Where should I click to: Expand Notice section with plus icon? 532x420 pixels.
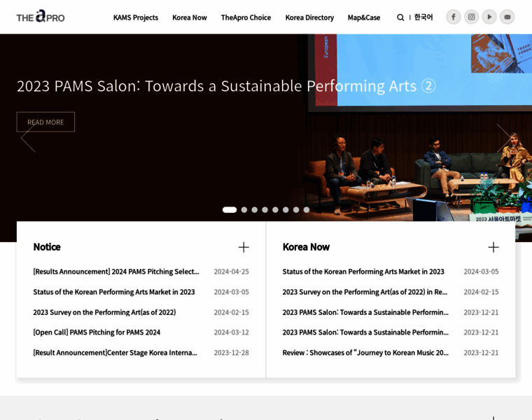point(244,247)
